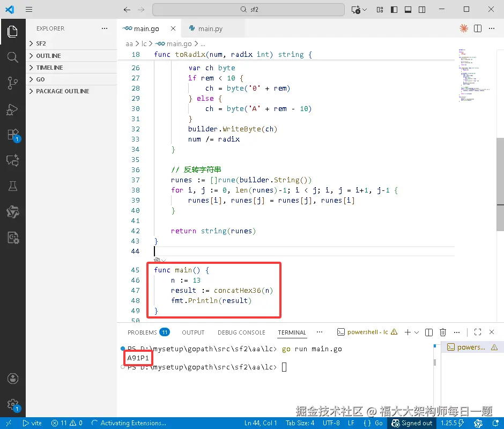504x429 pixels.
Task: Go back with the left arrow
Action: tap(127, 10)
